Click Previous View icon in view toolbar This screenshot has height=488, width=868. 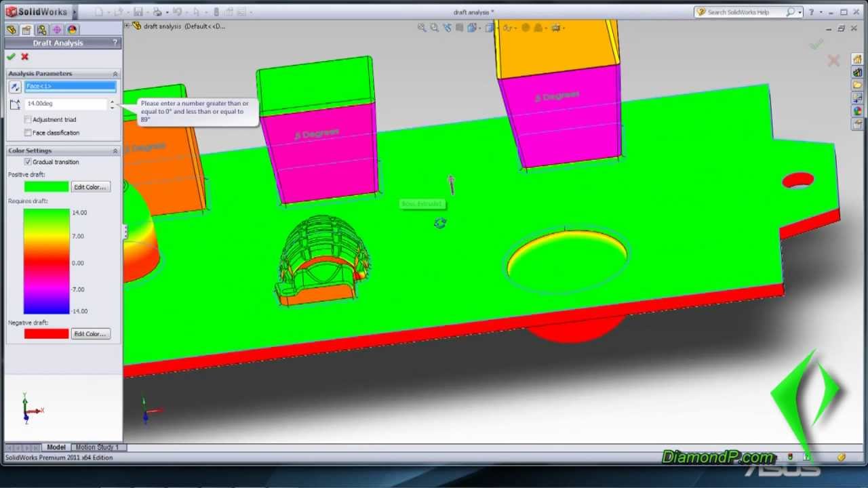[447, 28]
